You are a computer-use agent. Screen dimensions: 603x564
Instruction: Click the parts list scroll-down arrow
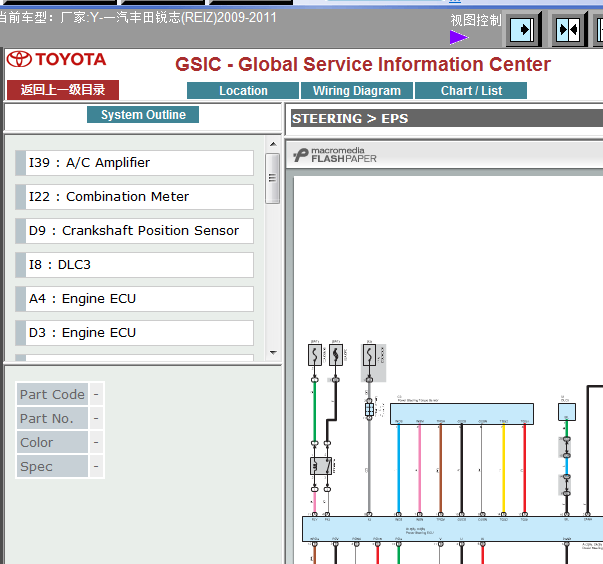click(x=273, y=352)
